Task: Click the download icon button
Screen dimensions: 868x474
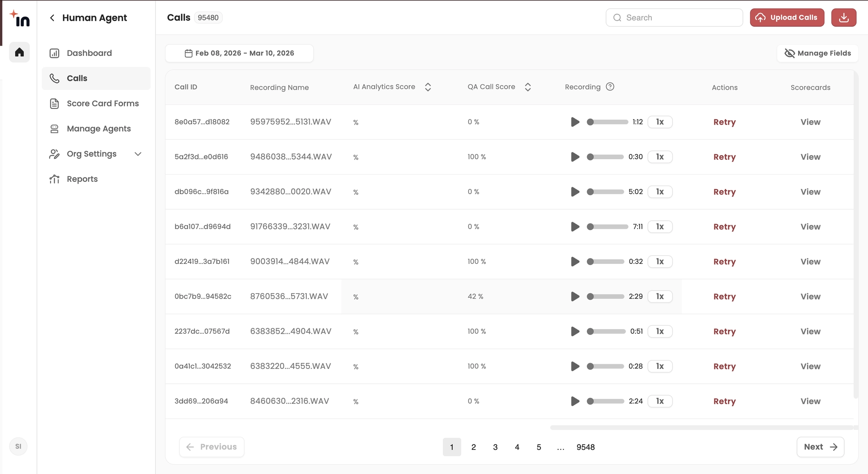Action: tap(843, 18)
